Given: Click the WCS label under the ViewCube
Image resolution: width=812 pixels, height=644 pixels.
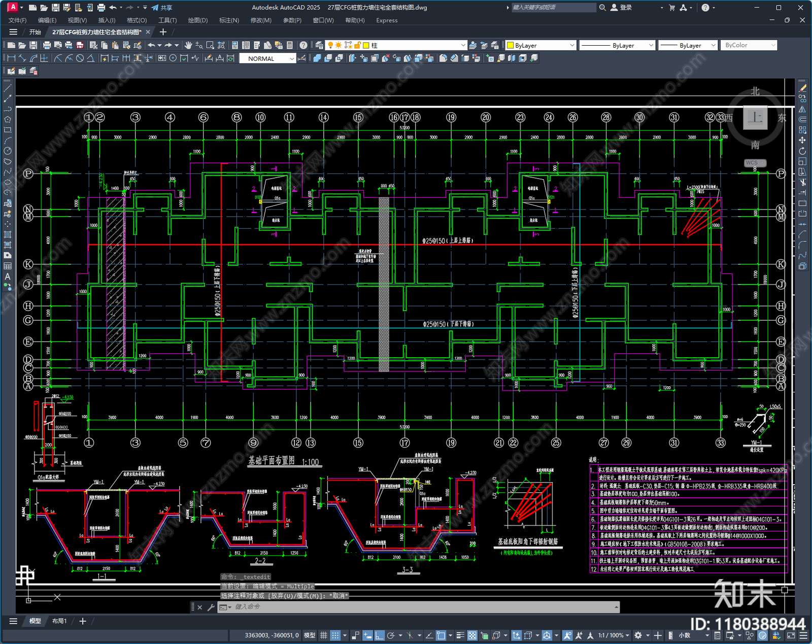Looking at the screenshot, I should (755, 163).
